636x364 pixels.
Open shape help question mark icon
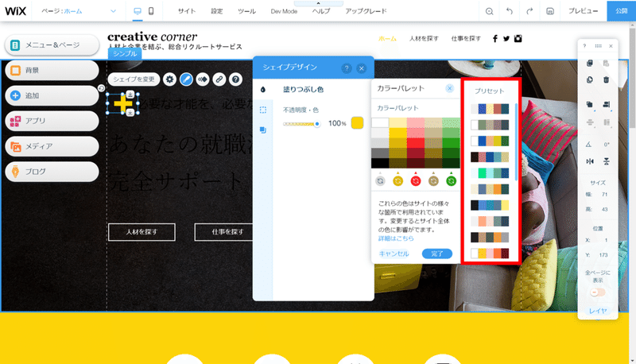(235, 79)
